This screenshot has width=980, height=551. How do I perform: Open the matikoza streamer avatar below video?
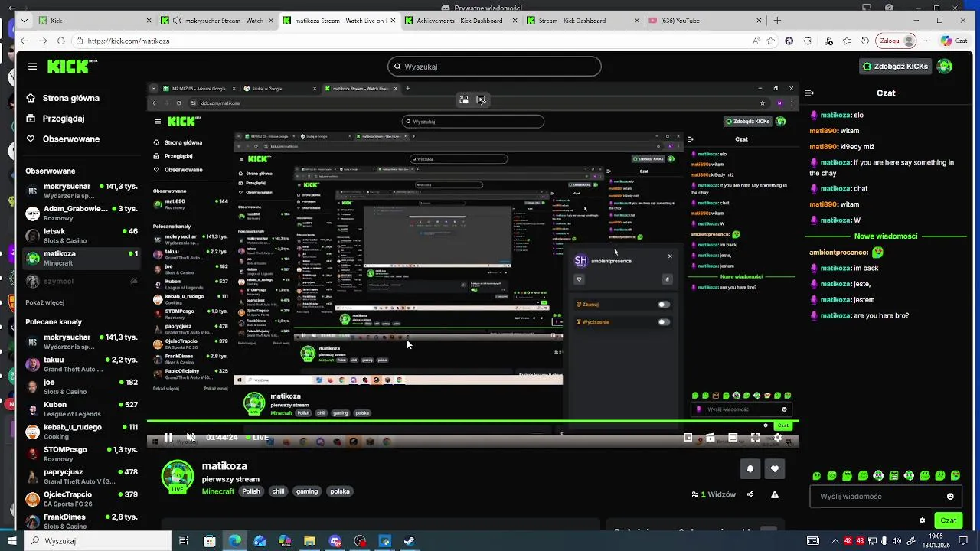178,476
